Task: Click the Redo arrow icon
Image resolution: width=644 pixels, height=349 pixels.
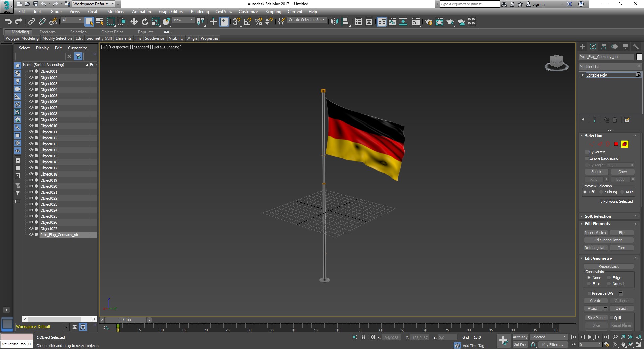Action: pyautogui.click(x=19, y=22)
